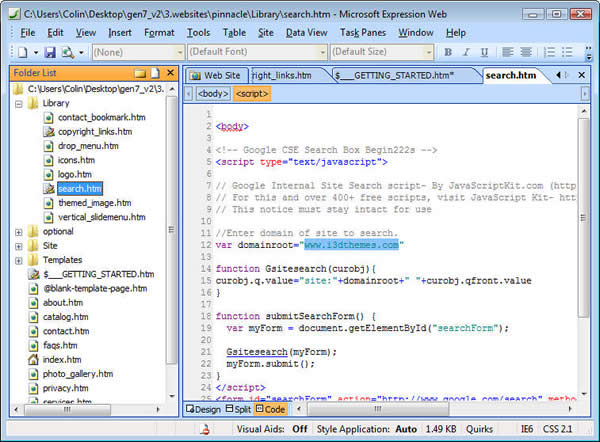Image resolution: width=600 pixels, height=442 pixels.
Task: Select themed_image.htm file
Action: 95,203
